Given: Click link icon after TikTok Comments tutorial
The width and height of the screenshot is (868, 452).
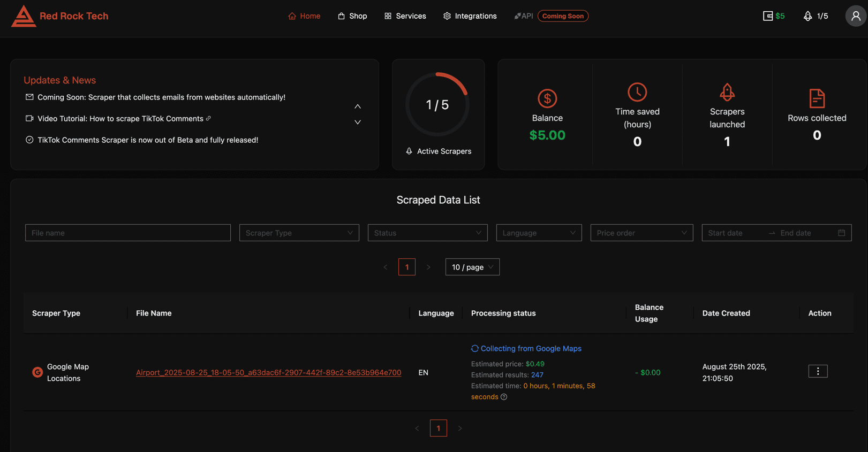Looking at the screenshot, I should [208, 118].
